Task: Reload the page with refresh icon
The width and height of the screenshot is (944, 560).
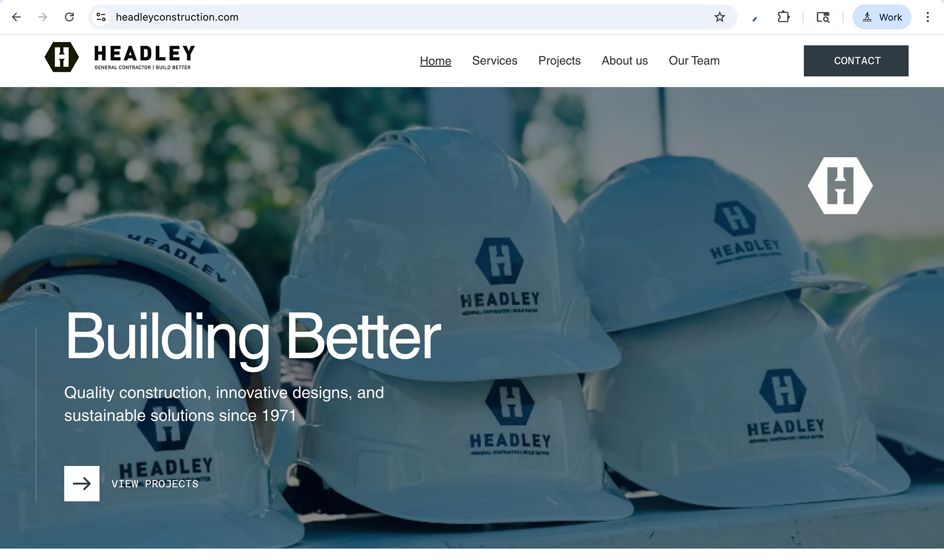Action: (69, 17)
